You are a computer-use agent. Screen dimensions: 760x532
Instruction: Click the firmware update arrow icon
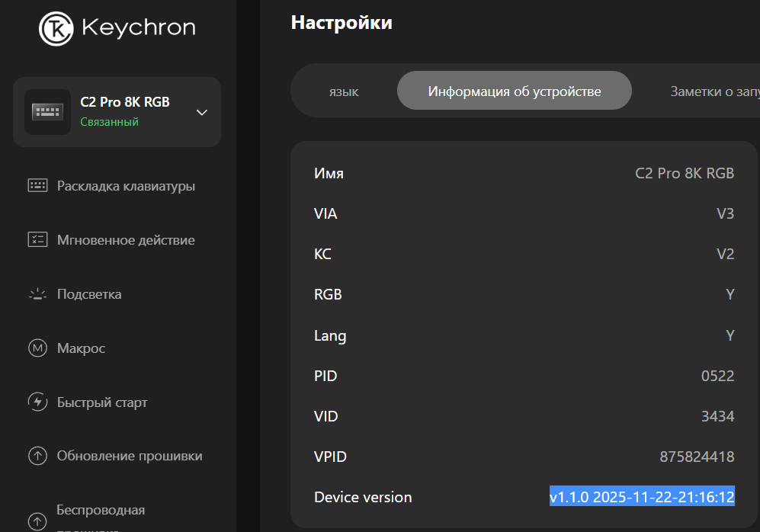[x=37, y=457]
